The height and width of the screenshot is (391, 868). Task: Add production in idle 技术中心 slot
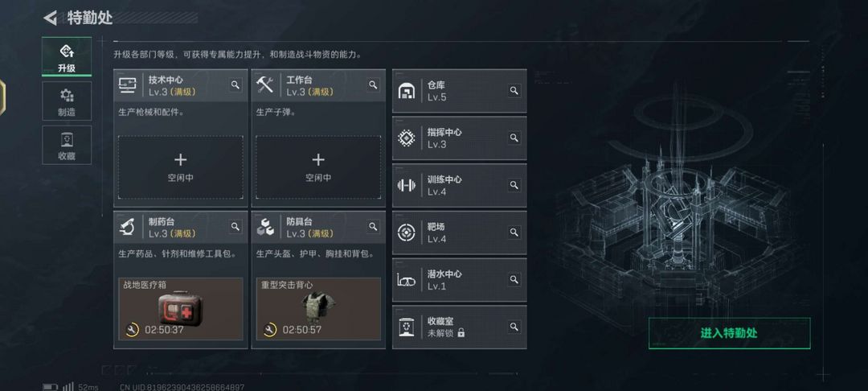click(181, 167)
